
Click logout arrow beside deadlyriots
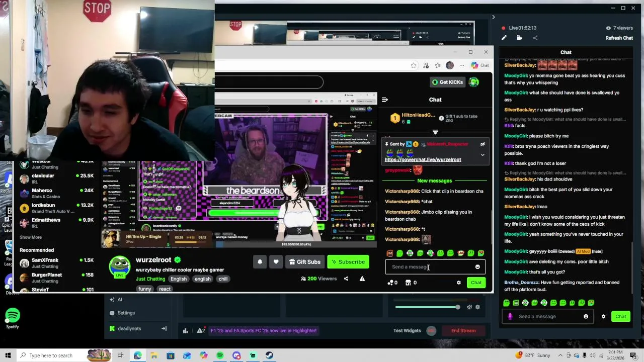click(164, 329)
